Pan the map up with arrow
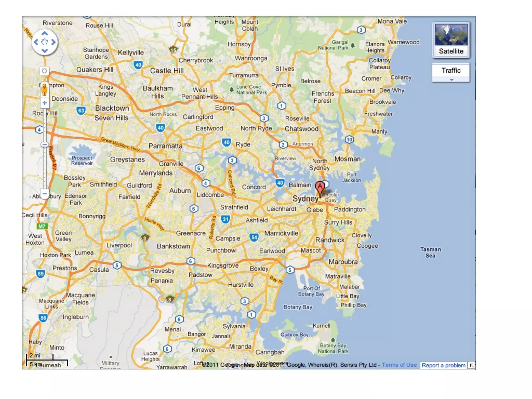 tap(45, 34)
